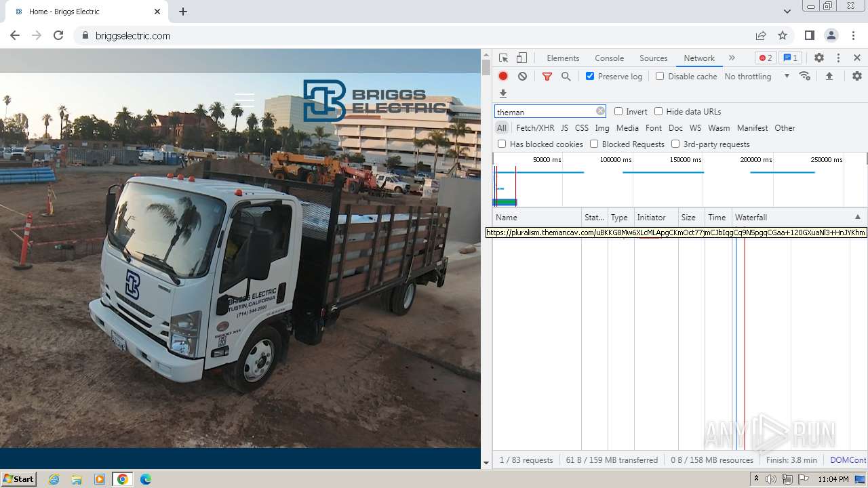
Task: Filter by Font requests
Action: tap(654, 128)
